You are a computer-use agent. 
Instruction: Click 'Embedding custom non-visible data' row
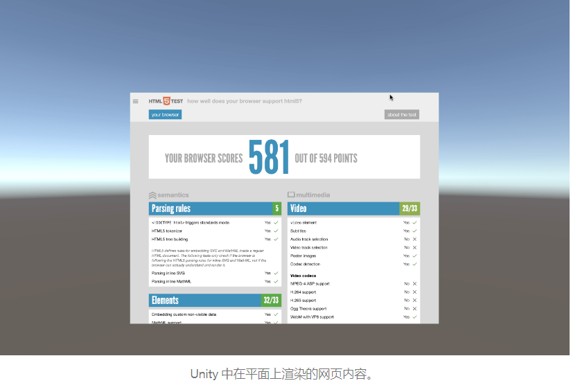[215, 314]
